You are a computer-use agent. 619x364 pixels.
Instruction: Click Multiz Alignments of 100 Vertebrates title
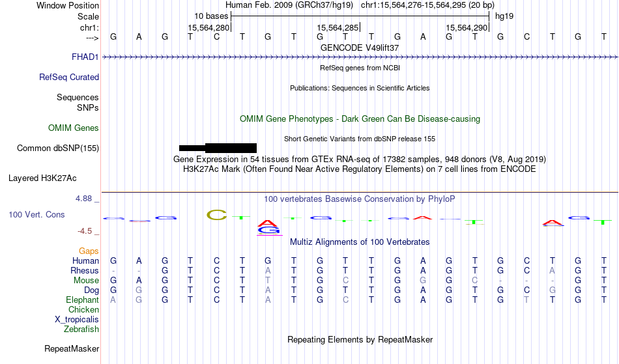pyautogui.click(x=360, y=242)
